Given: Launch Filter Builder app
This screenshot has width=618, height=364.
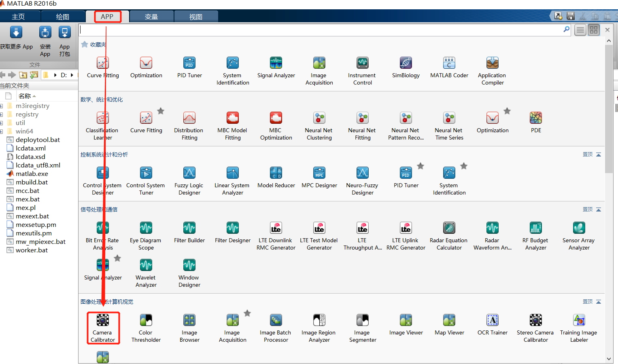Looking at the screenshot, I should (189, 233).
